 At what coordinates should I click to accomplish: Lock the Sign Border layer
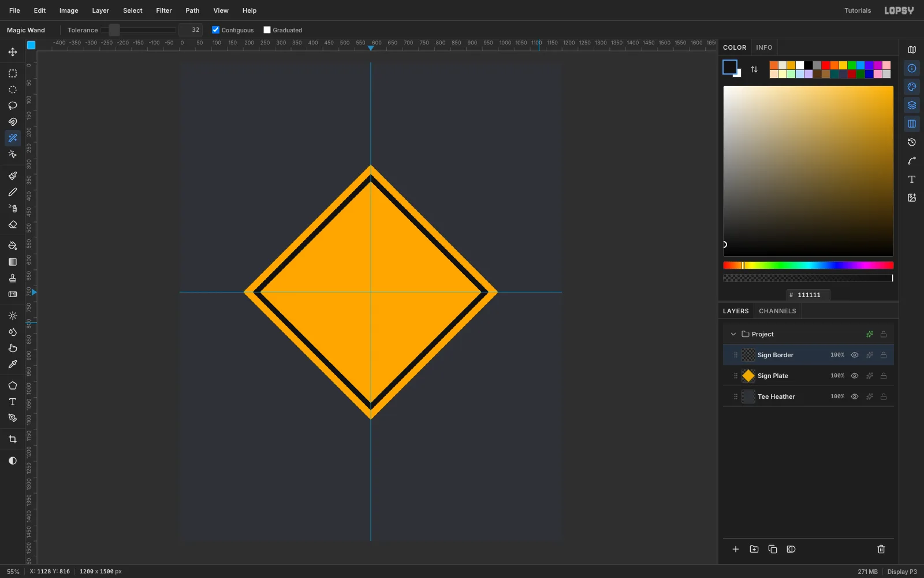pos(884,355)
